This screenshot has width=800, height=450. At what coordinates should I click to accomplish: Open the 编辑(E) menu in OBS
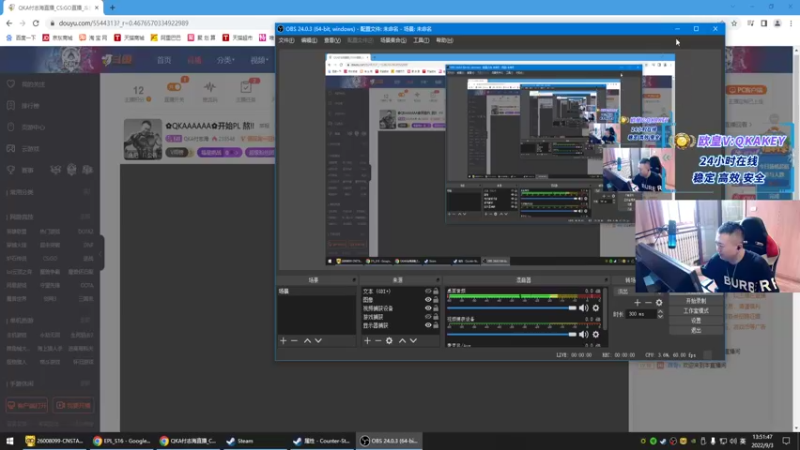(309, 40)
